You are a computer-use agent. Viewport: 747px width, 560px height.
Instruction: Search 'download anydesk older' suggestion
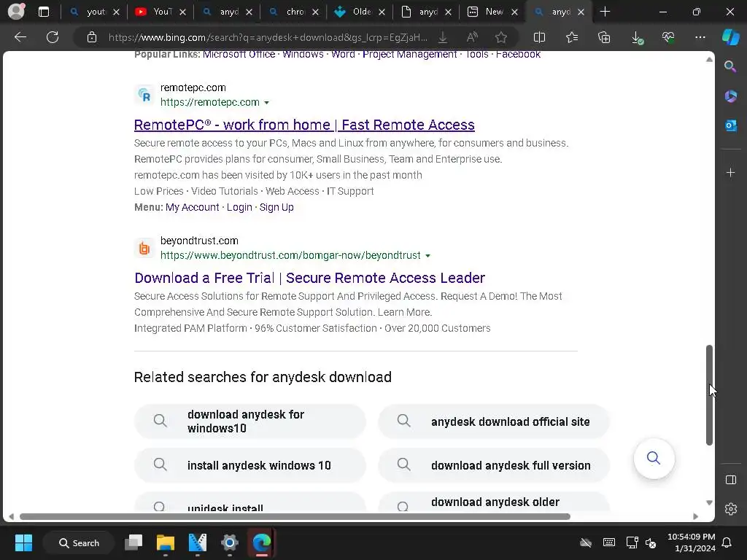[494, 502]
